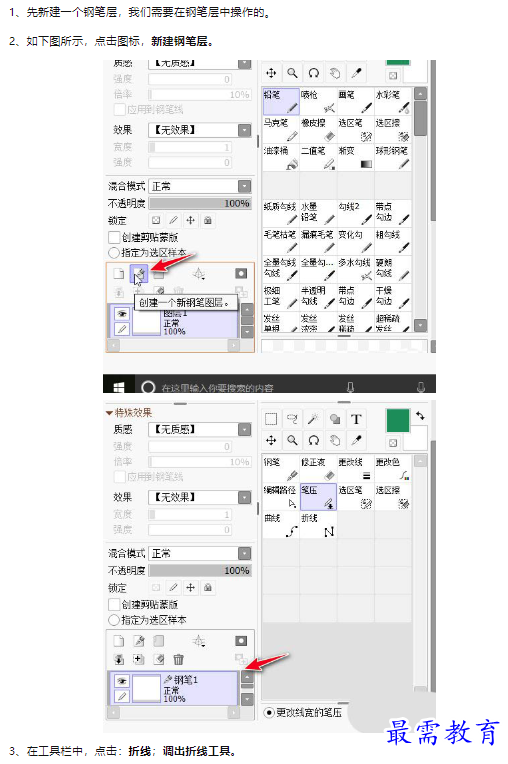The width and height of the screenshot is (508, 764).
Task: Delete layer with trash icon, second screenshot
Action: [179, 659]
